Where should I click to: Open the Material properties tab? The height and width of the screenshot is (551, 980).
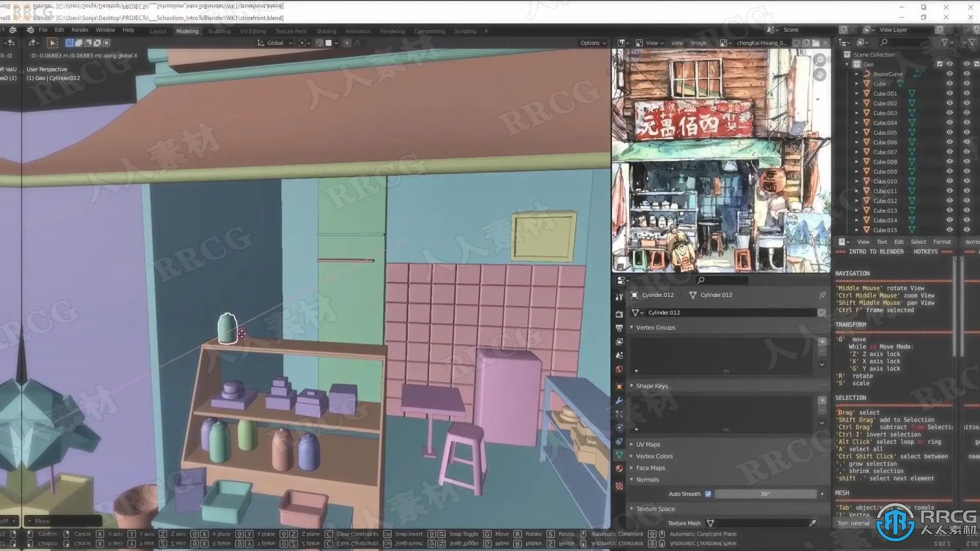click(619, 468)
